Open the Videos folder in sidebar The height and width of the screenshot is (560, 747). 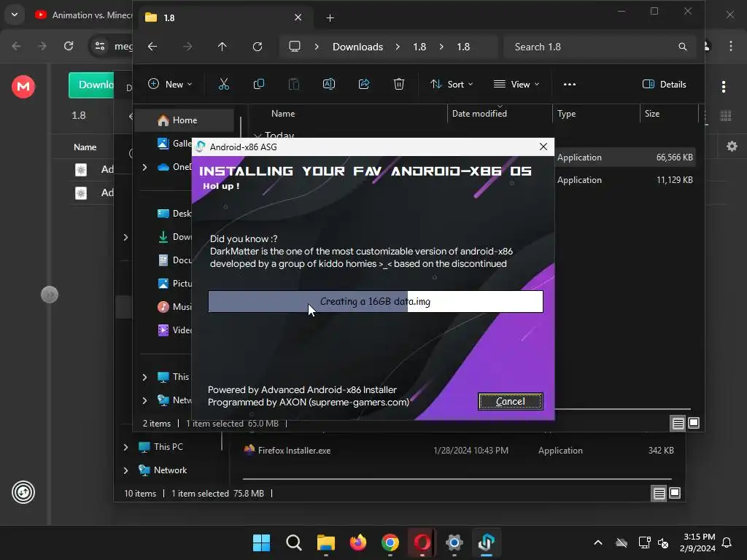[174, 330]
